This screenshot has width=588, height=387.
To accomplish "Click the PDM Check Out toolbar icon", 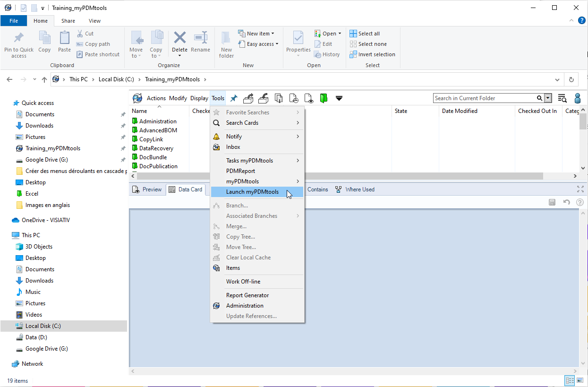I will click(x=248, y=98).
